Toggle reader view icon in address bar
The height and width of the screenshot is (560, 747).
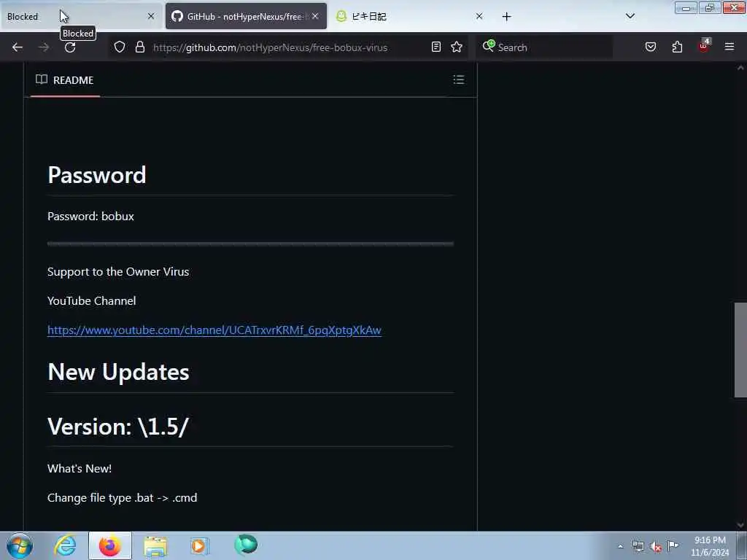[436, 47]
